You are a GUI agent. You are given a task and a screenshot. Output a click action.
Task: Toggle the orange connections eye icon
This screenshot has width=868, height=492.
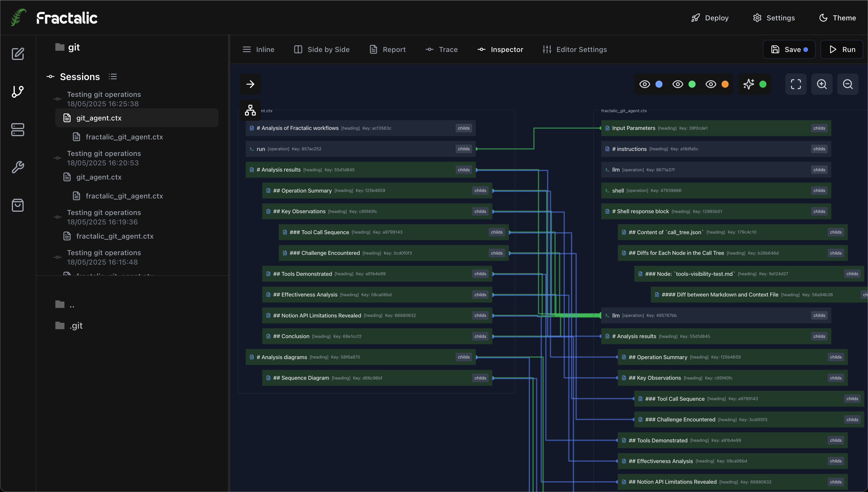[711, 84]
